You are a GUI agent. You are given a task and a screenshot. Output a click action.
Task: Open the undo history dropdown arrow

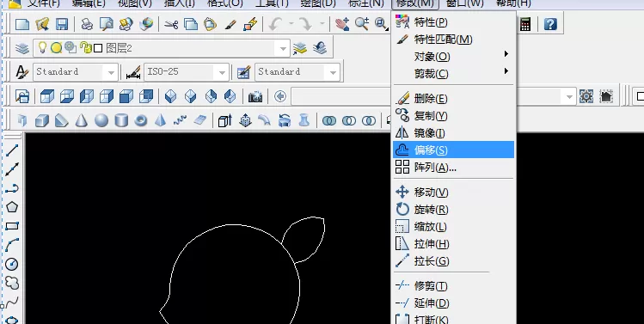[x=291, y=24]
